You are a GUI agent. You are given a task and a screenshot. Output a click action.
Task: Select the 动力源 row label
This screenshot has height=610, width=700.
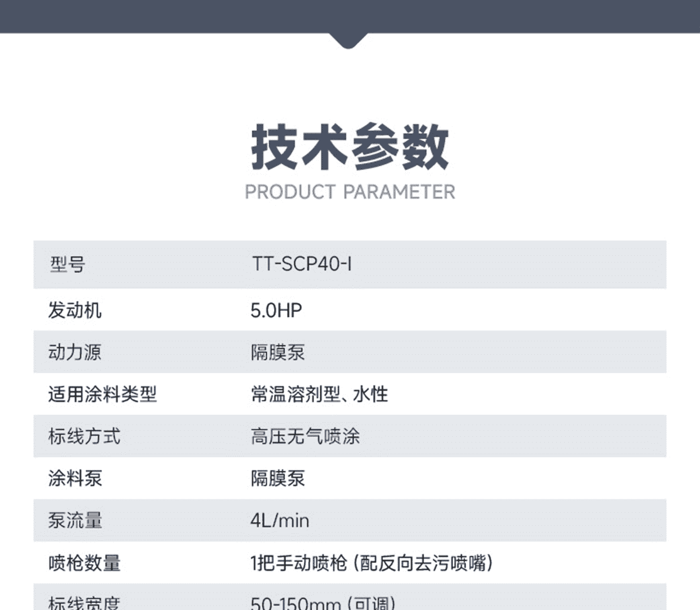[75, 352]
